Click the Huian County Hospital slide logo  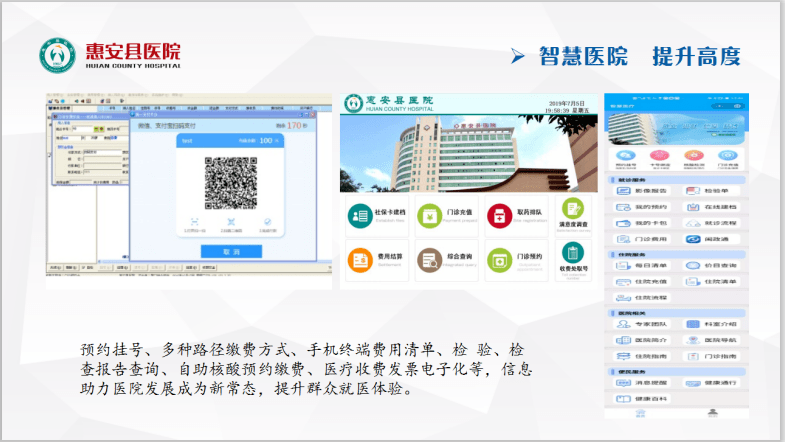point(110,55)
